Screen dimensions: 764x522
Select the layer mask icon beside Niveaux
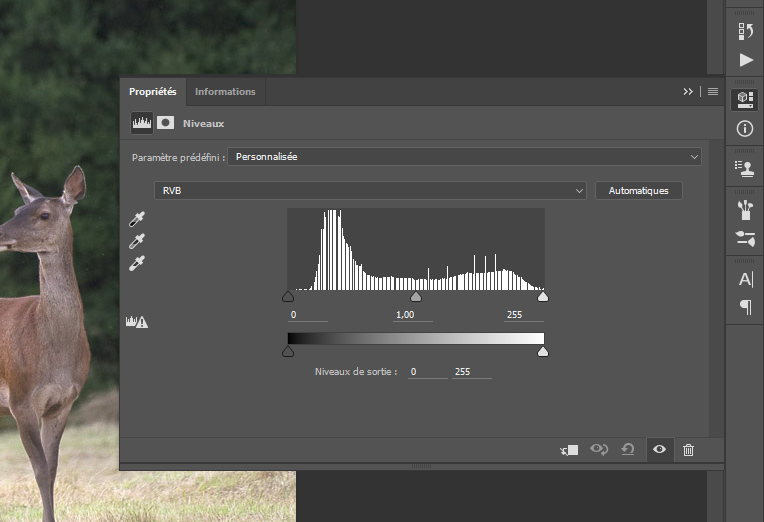tap(166, 123)
